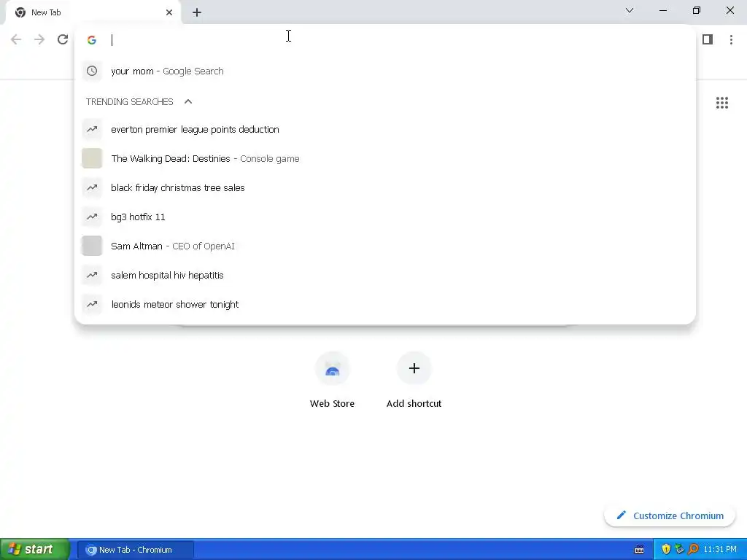The height and width of the screenshot is (560, 747).
Task: Collapse the Trending Searches section
Action: (x=188, y=101)
